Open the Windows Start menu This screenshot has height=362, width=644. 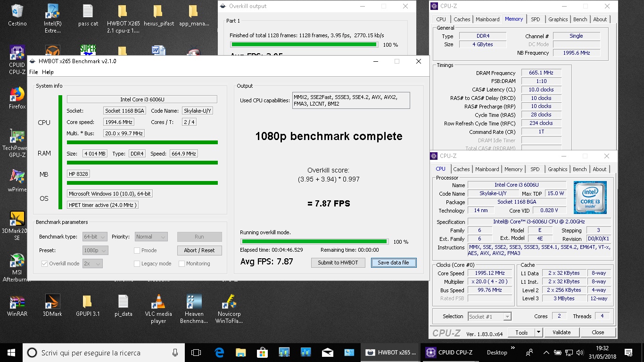point(11,353)
